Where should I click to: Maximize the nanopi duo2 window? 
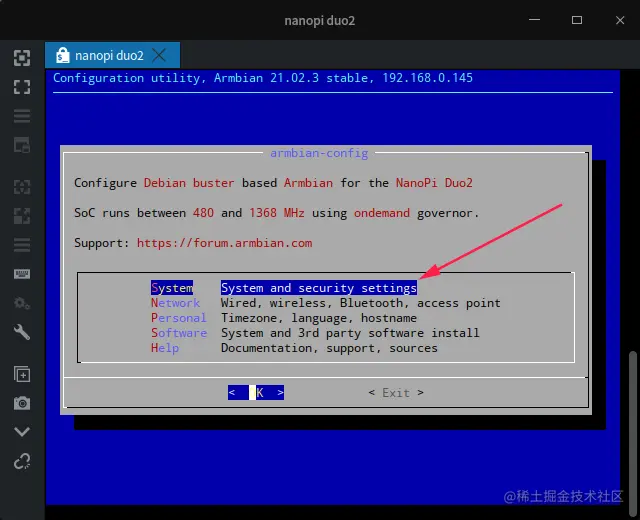coord(577,20)
